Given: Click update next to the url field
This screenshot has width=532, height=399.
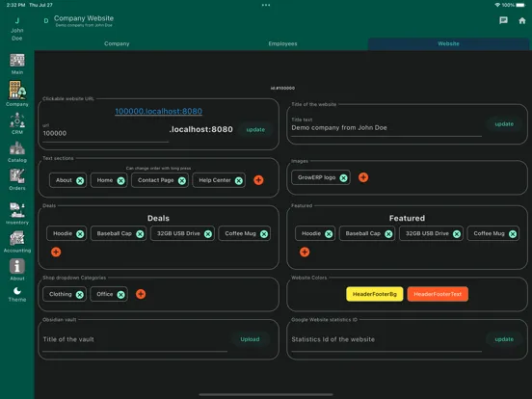Looking at the screenshot, I should point(255,129).
